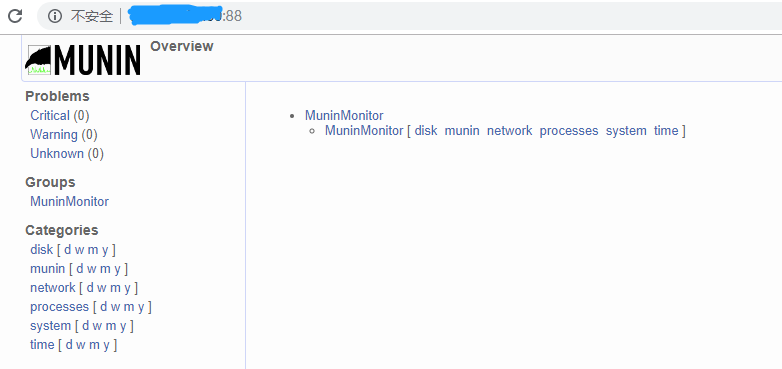The image size is (782, 369).
Task: View processes category monthly graphs (m)
Action: [x=129, y=307]
